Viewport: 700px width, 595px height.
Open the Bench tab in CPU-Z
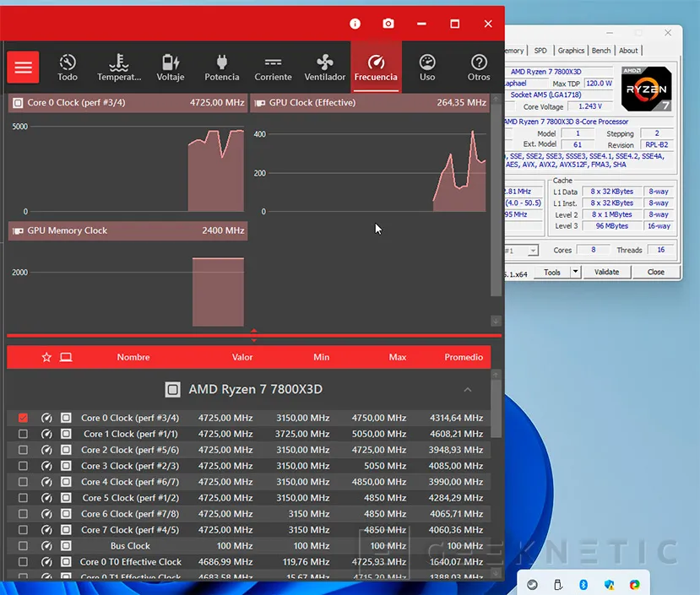click(x=601, y=51)
